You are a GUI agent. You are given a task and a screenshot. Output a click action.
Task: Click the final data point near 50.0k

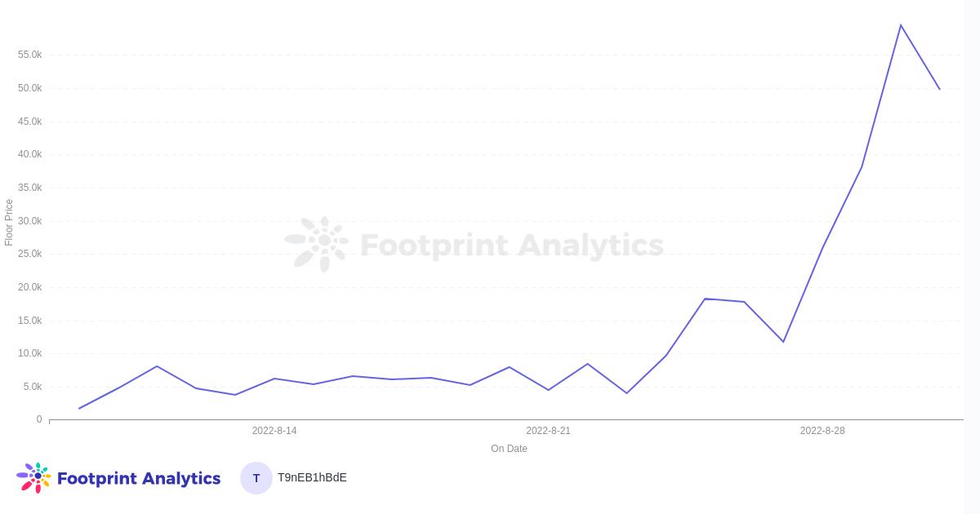pos(939,89)
